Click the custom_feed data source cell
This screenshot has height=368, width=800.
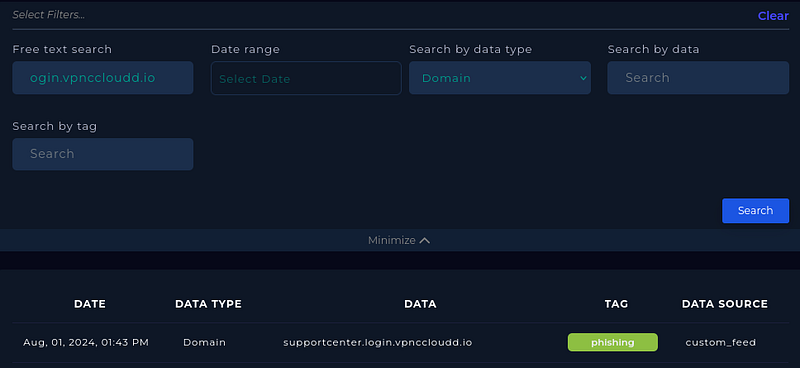tap(720, 342)
